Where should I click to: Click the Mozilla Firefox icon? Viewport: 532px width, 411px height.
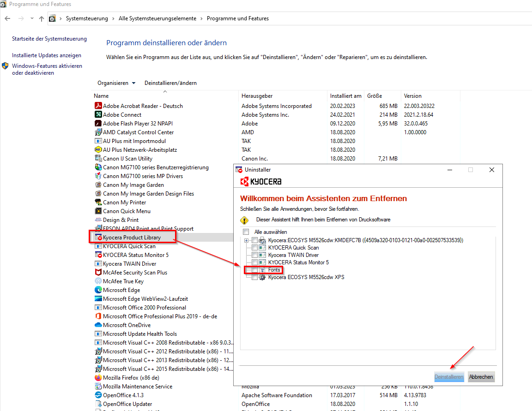pyautogui.click(x=98, y=377)
